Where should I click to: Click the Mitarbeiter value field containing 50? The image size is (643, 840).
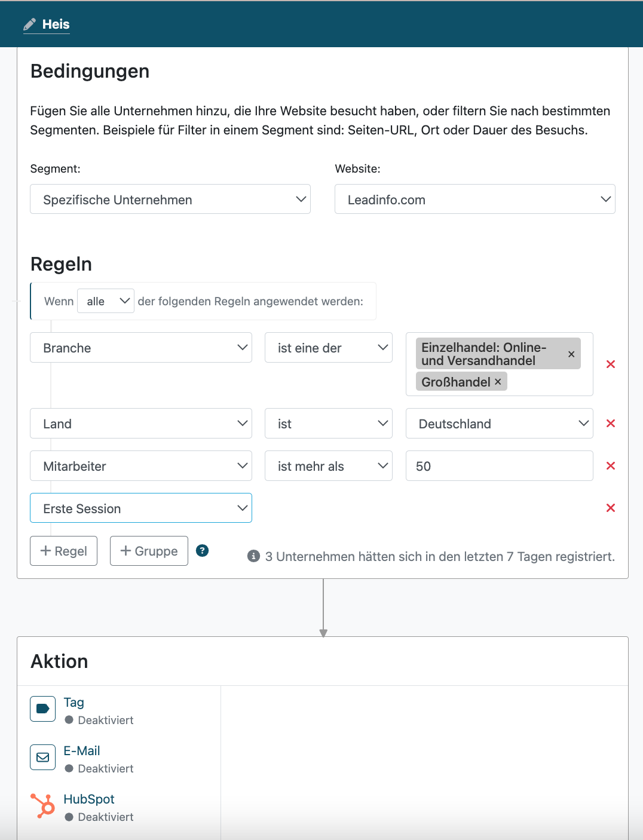click(x=499, y=466)
